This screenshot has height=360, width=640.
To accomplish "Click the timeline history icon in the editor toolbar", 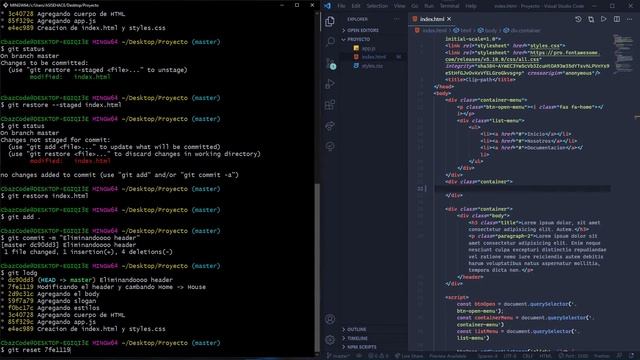I will coord(578,19).
